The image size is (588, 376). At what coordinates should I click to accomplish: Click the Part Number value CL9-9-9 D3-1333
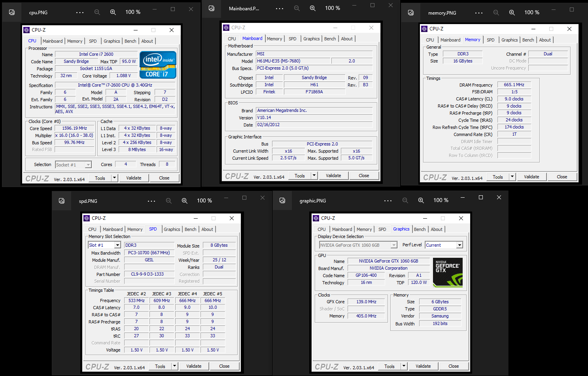click(x=149, y=274)
